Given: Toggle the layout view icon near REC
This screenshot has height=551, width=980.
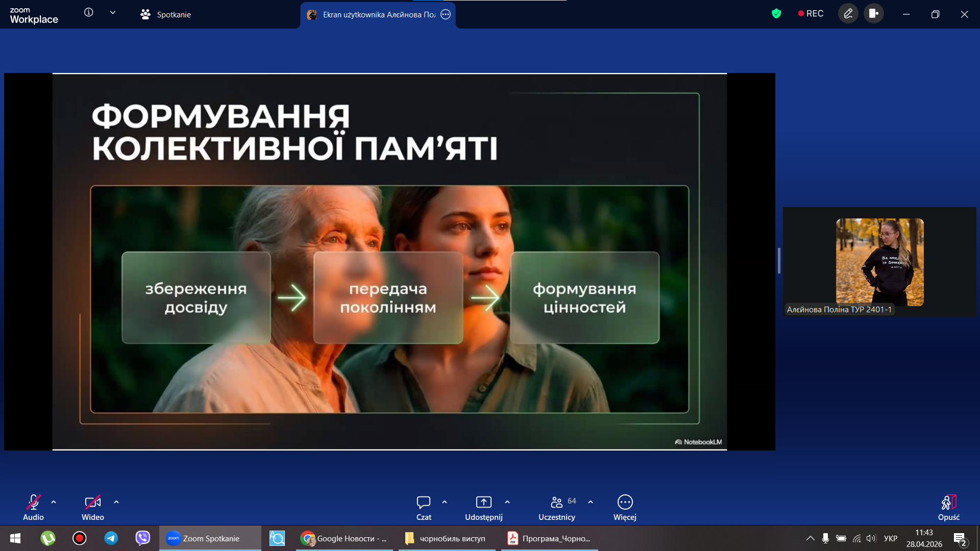Looking at the screenshot, I should [874, 14].
